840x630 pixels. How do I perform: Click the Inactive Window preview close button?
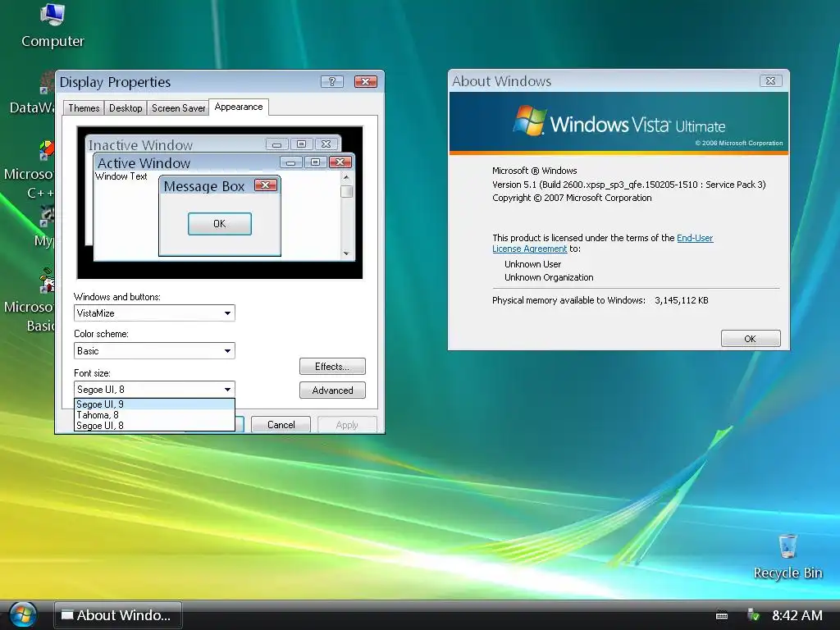coord(326,144)
